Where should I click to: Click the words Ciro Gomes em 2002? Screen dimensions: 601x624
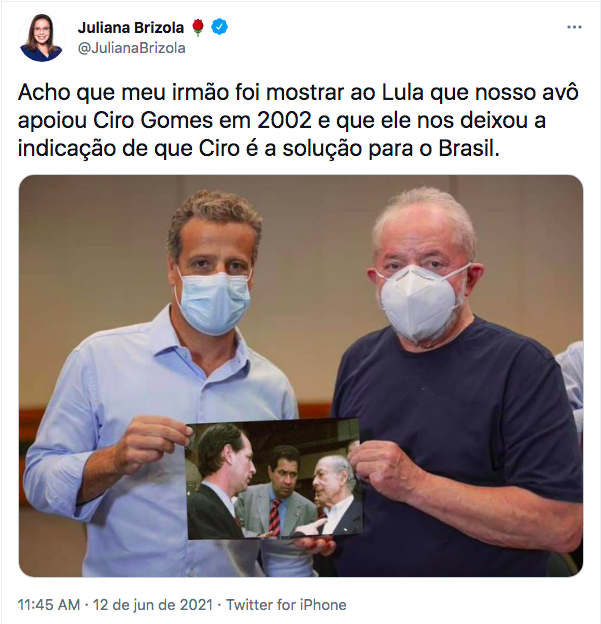coord(202,121)
